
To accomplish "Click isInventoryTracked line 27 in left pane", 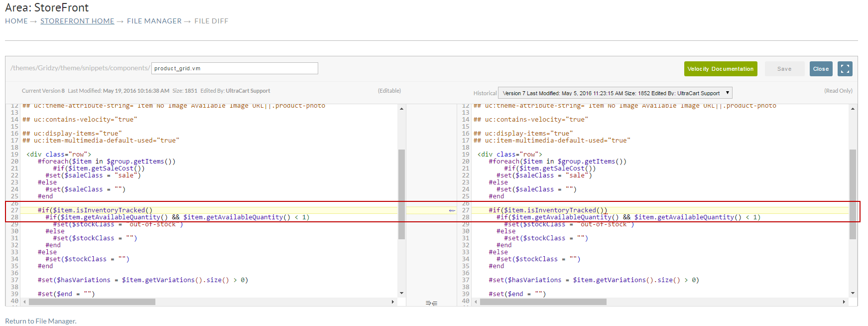I will pos(95,210).
